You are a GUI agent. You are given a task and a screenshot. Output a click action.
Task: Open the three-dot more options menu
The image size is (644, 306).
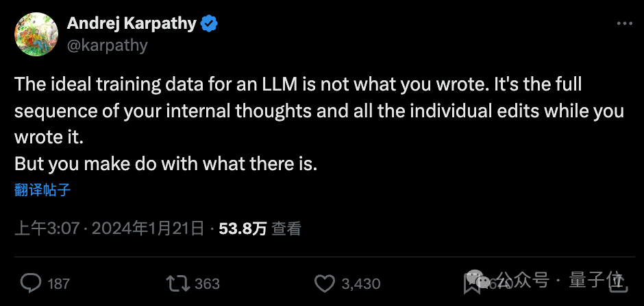(624, 23)
